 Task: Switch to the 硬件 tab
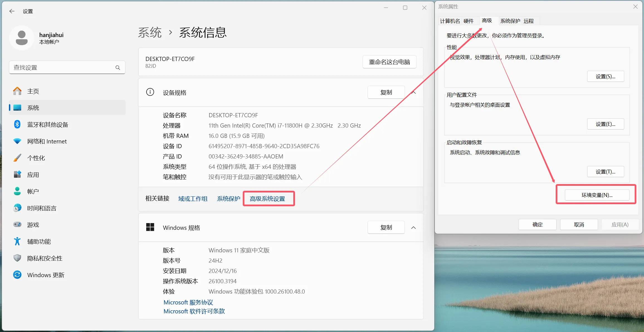[x=469, y=21]
